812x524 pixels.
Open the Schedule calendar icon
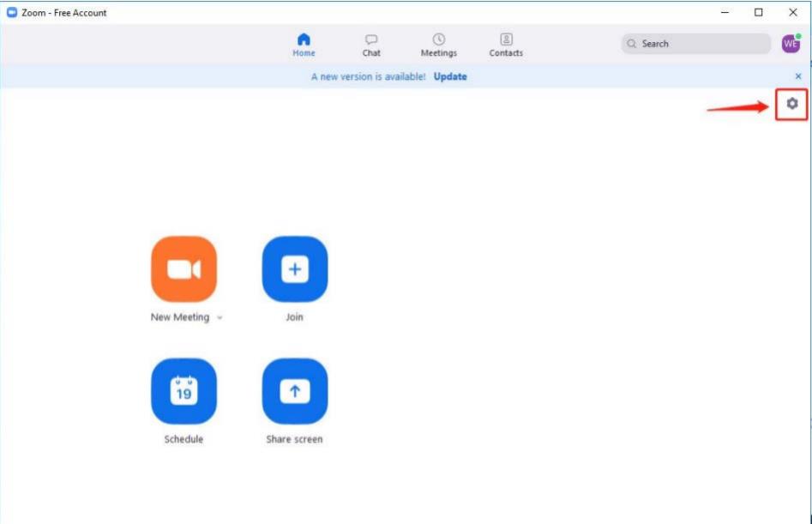point(183,391)
